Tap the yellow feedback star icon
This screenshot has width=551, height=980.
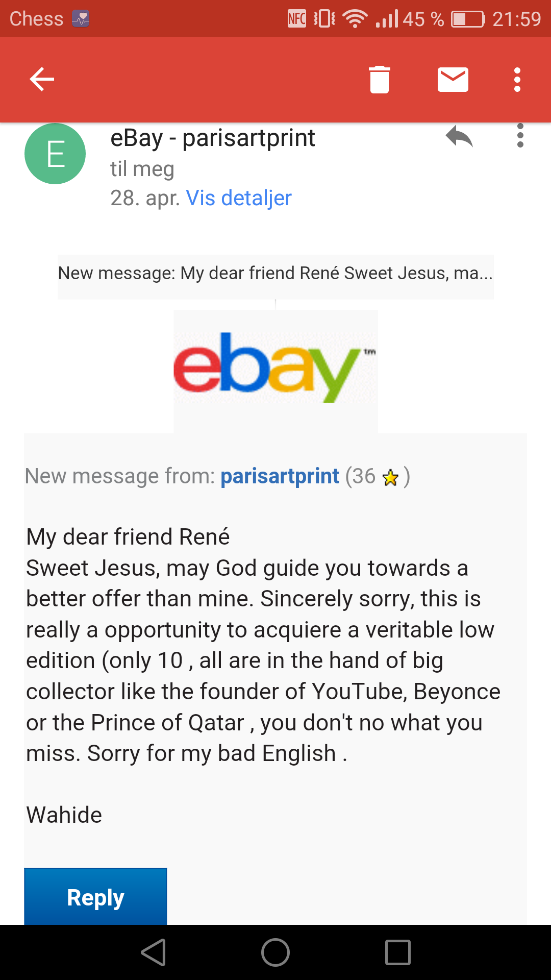391,478
